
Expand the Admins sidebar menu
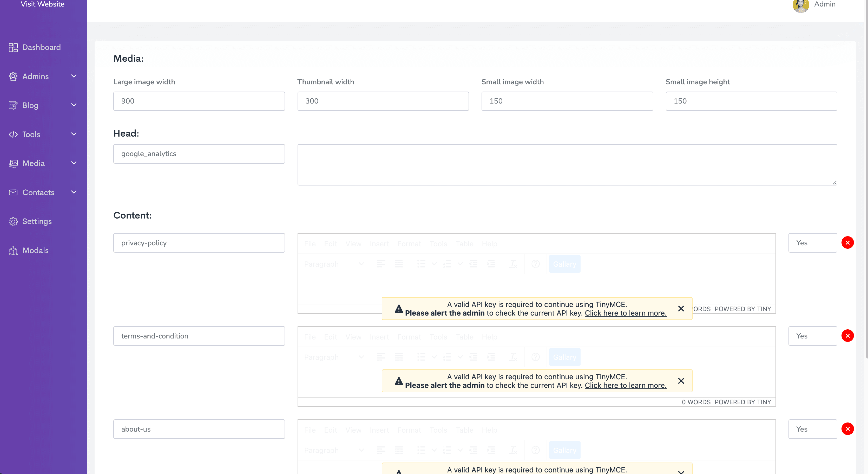click(43, 76)
